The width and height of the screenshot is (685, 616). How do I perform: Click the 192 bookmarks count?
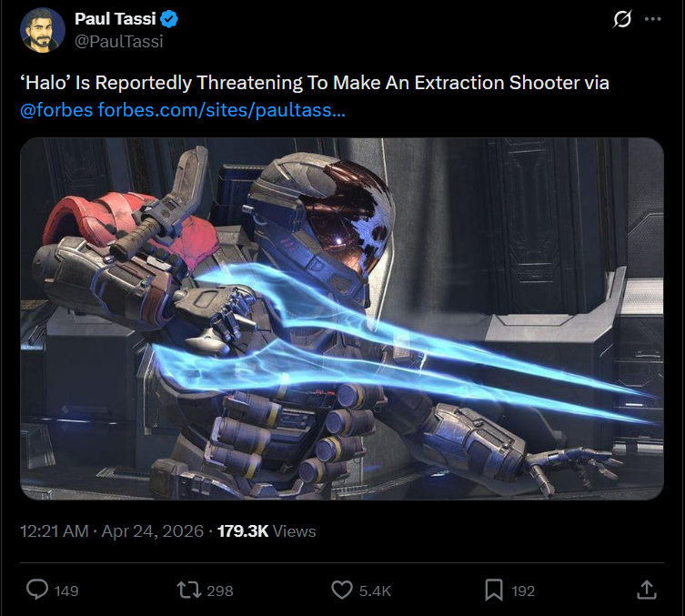523,591
